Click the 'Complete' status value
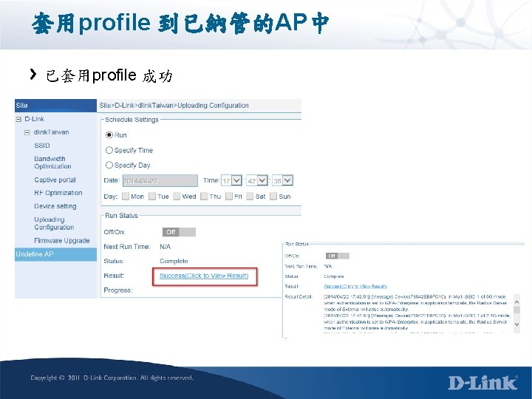 [174, 262]
